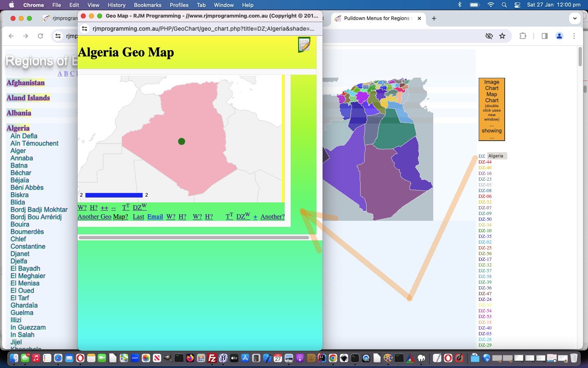Toggle the Image Chart Map Chart button
Viewport: 588px width, 368px height.
coord(492,109)
